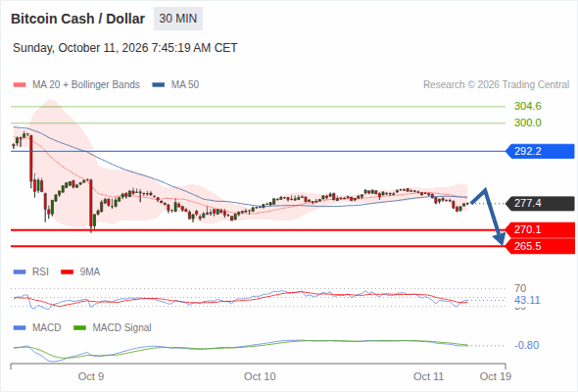Viewport: 578px width, 392px height.
Task: Click the MACD value -0.80
Action: coord(527,346)
